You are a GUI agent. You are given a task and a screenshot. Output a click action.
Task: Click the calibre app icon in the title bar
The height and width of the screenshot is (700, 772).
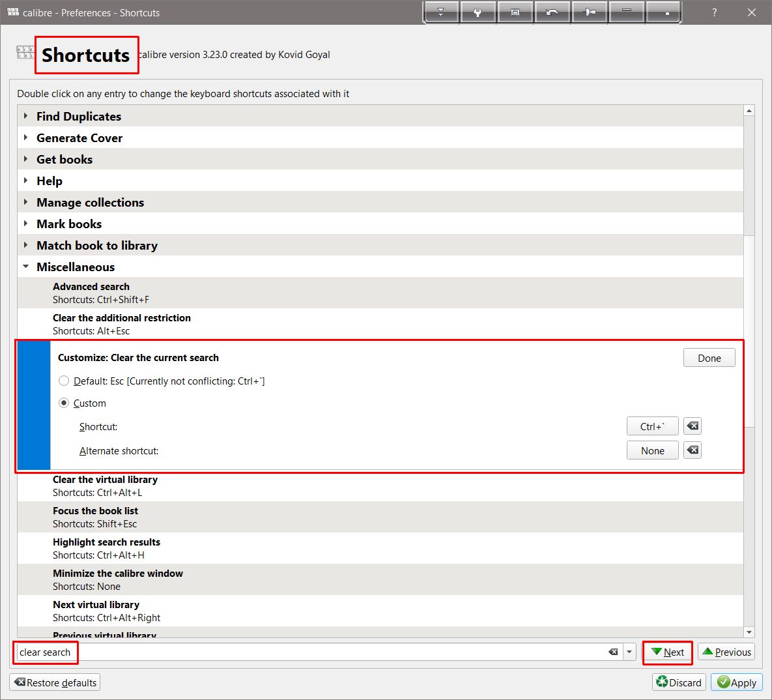pos(13,12)
